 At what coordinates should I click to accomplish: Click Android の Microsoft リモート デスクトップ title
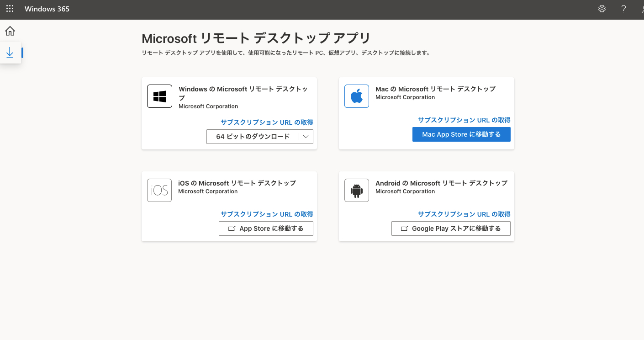[441, 183]
